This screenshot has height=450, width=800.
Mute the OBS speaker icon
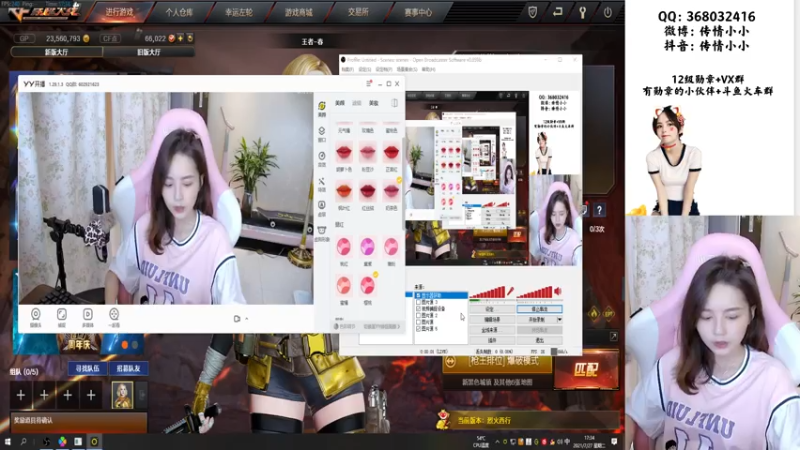click(x=558, y=291)
